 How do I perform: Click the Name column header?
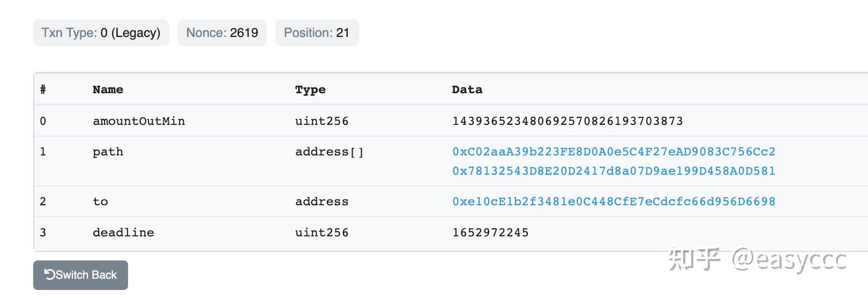(x=108, y=90)
